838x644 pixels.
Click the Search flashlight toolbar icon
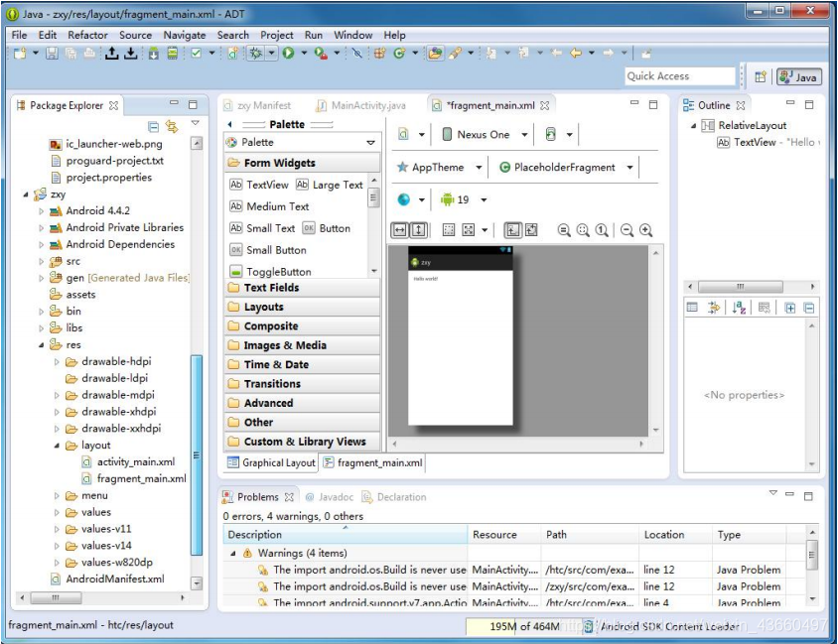pos(456,53)
